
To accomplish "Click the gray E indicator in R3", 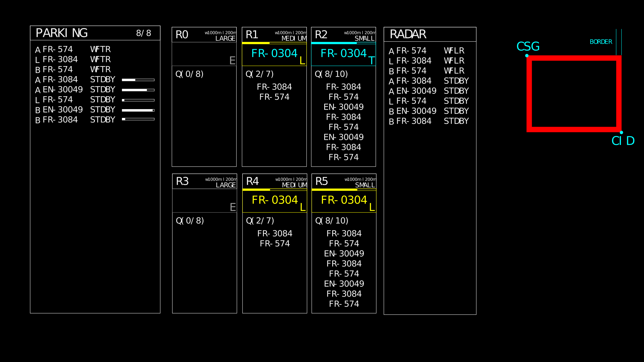I will (233, 207).
